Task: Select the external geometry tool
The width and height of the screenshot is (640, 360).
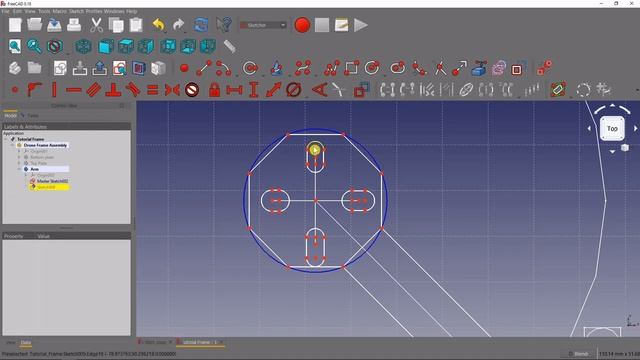Action: pos(479,68)
